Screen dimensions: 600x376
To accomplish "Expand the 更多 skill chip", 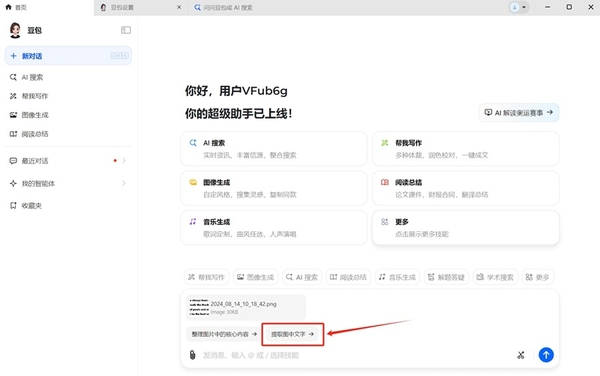I will (x=538, y=277).
